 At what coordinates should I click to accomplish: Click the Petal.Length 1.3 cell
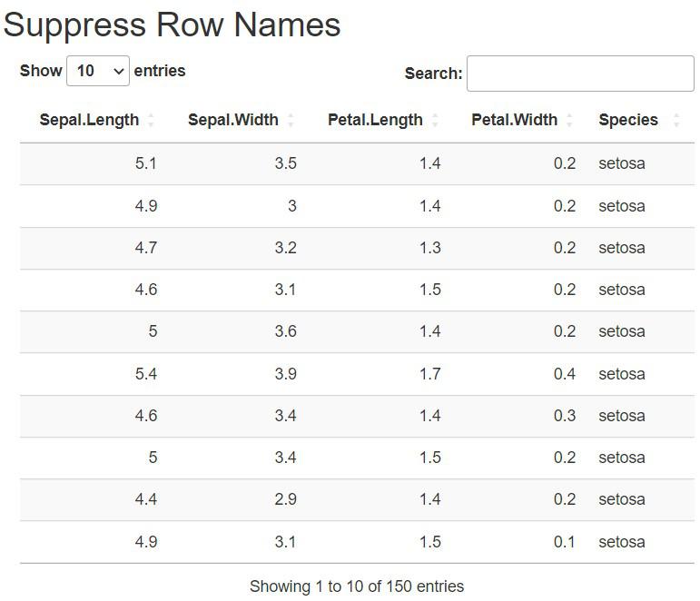click(x=430, y=248)
